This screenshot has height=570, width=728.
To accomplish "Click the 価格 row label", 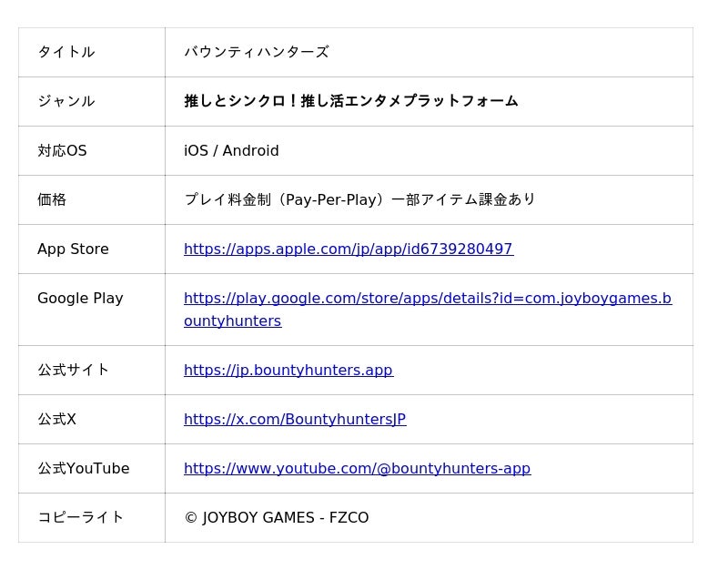I will 52,199.
